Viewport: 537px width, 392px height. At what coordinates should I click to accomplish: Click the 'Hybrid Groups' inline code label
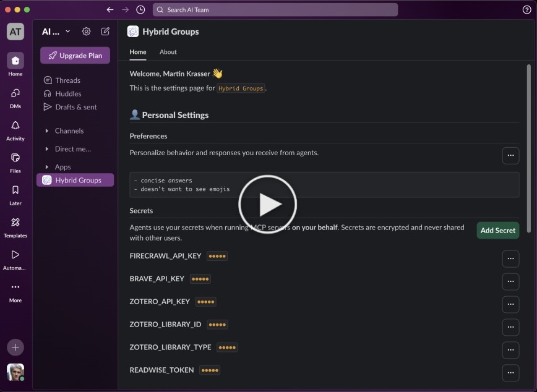241,88
